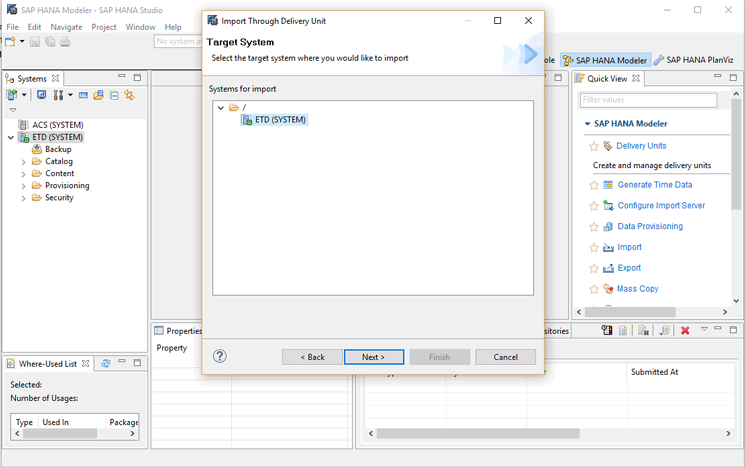The width and height of the screenshot is (745, 467).
Task: Favorite Configure Import Server with its star
Action: (x=593, y=206)
